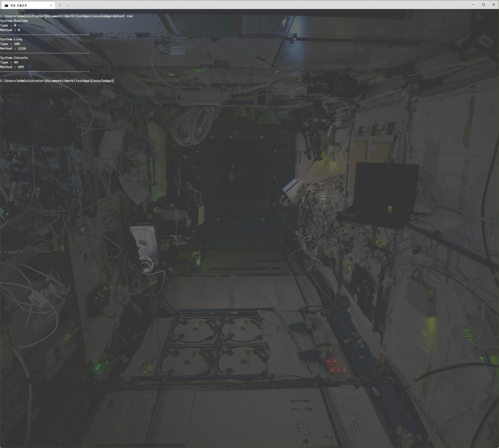Viewport: 499px width, 448px height.
Task: Close the 명령 프롬프트 tab
Action: click(x=51, y=5)
